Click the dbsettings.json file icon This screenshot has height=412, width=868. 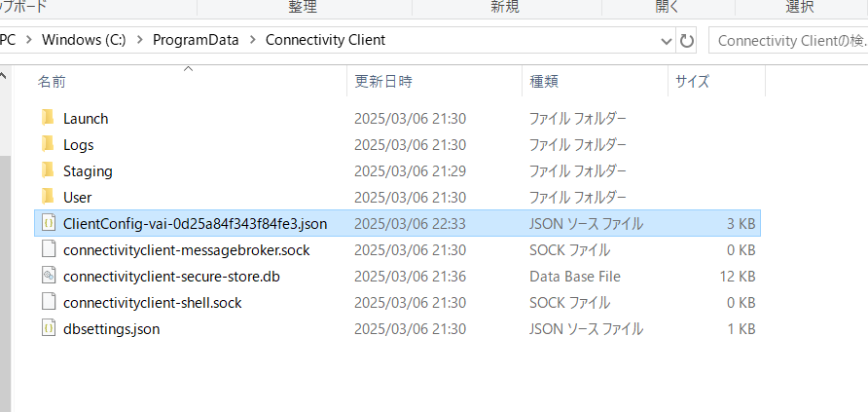pyautogui.click(x=49, y=328)
